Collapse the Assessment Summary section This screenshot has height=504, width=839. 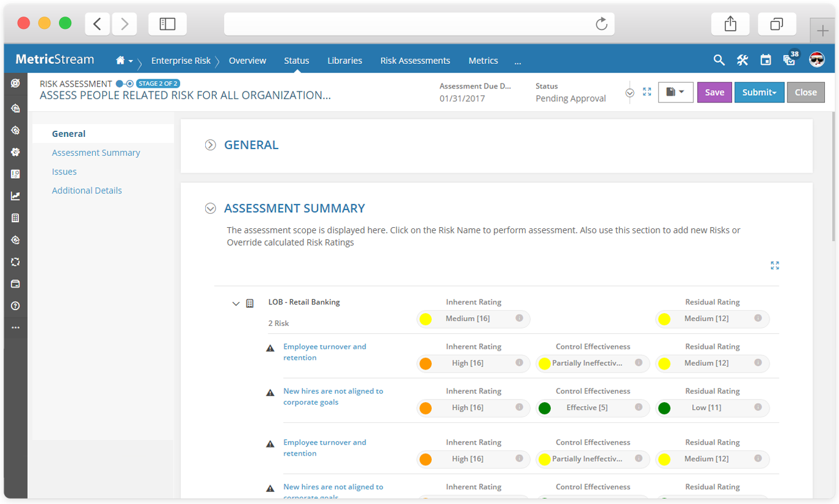[210, 208]
